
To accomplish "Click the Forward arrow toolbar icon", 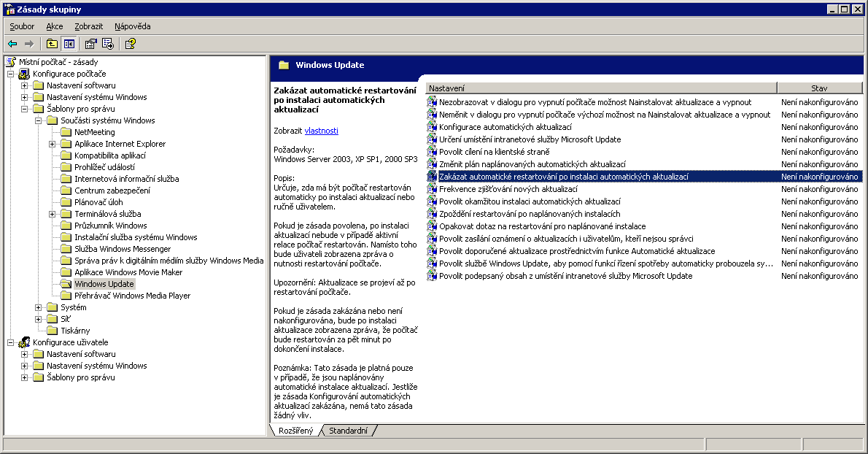I will (29, 44).
